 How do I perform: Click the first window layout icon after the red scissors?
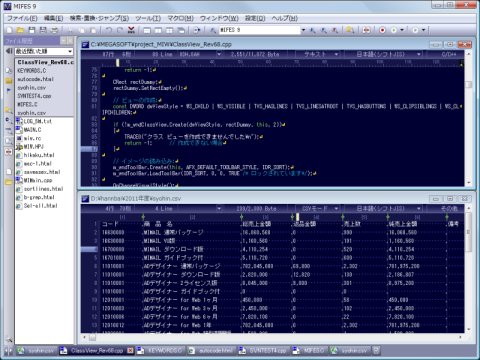(x=147, y=30)
